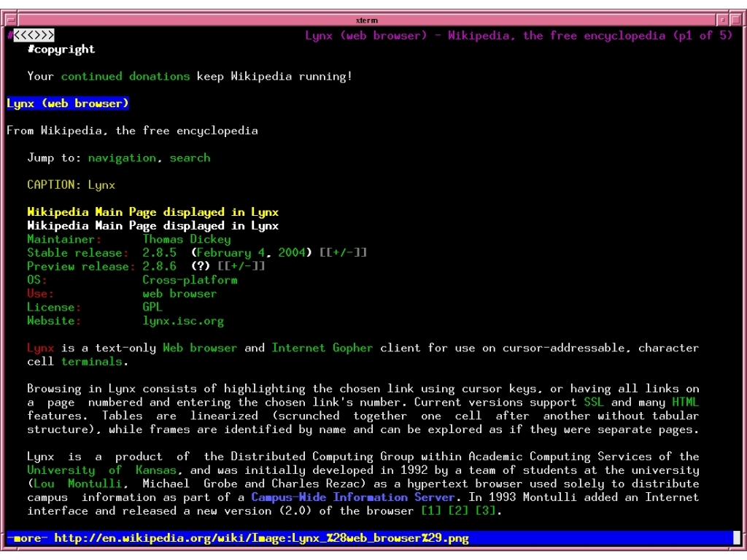Open the red "Use:" label link
The width and height of the screenshot is (747, 560).
[41, 293]
